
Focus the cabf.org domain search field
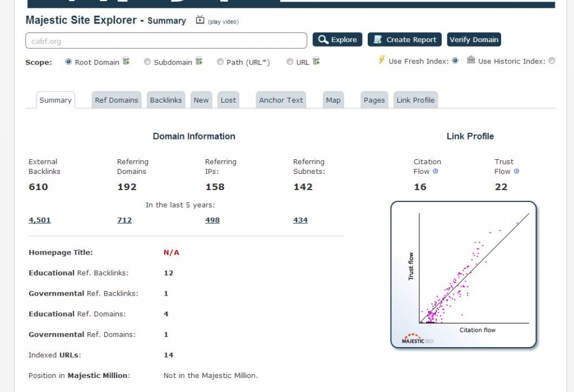[x=166, y=41]
